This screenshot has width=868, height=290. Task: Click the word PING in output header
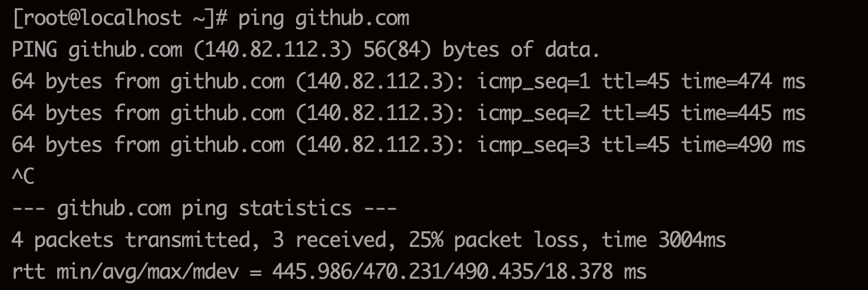click(x=34, y=50)
